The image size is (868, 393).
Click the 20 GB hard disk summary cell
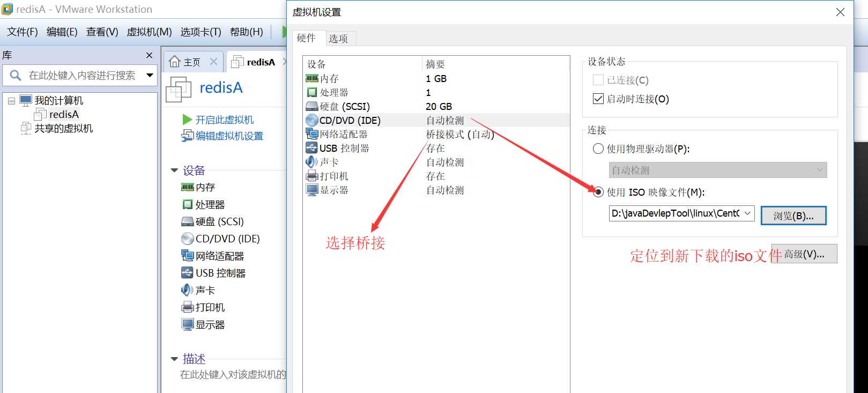(x=439, y=107)
